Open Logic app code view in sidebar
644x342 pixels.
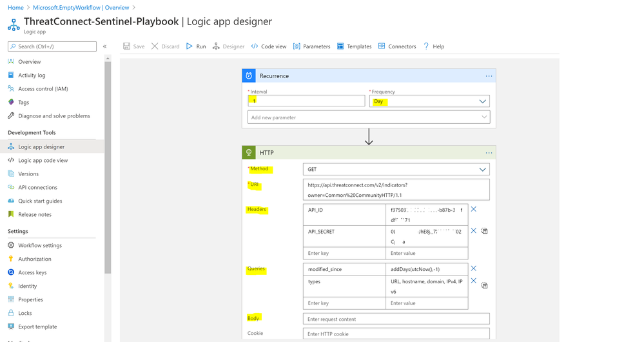(43, 160)
